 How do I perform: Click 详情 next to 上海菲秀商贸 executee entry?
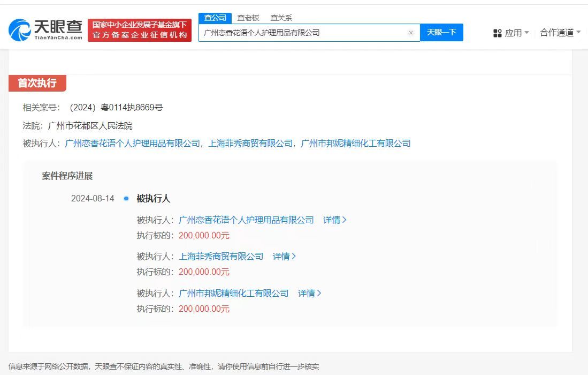[284, 256]
